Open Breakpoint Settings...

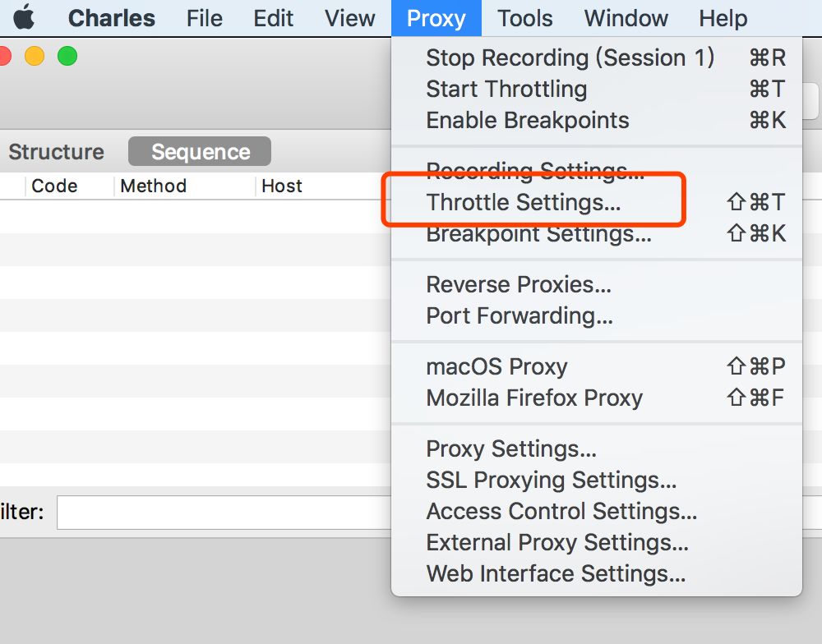pyautogui.click(x=597, y=234)
